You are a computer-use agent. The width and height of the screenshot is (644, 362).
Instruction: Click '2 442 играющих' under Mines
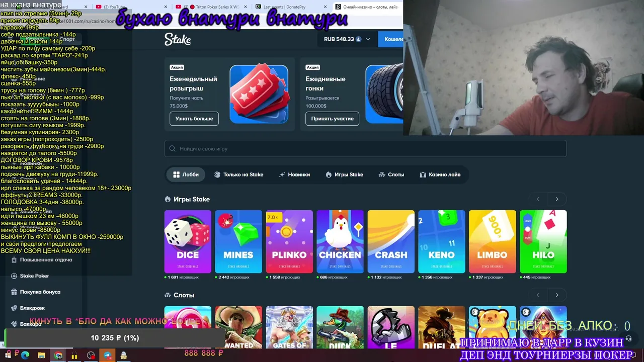click(234, 278)
